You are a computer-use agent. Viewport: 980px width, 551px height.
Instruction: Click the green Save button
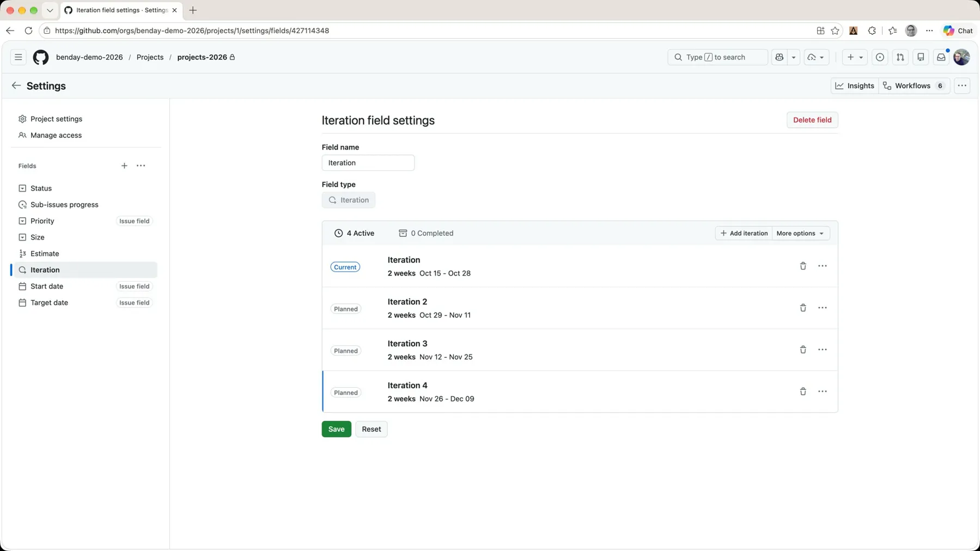pyautogui.click(x=337, y=429)
